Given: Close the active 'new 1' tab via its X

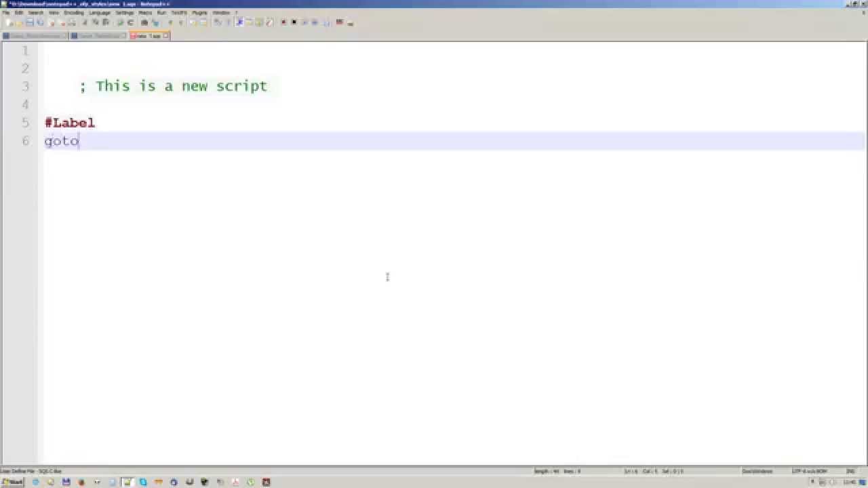Looking at the screenshot, I should 165,36.
